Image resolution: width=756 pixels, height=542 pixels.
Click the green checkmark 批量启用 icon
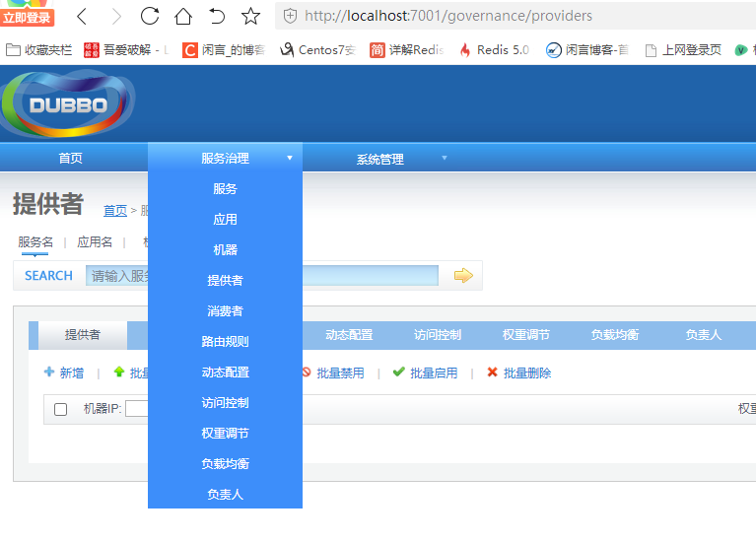(x=399, y=372)
